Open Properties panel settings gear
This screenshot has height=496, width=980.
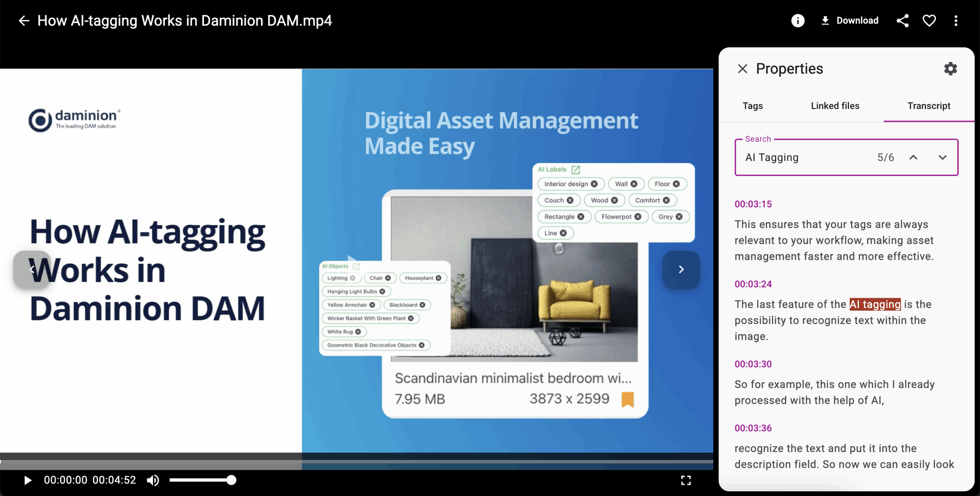click(950, 69)
